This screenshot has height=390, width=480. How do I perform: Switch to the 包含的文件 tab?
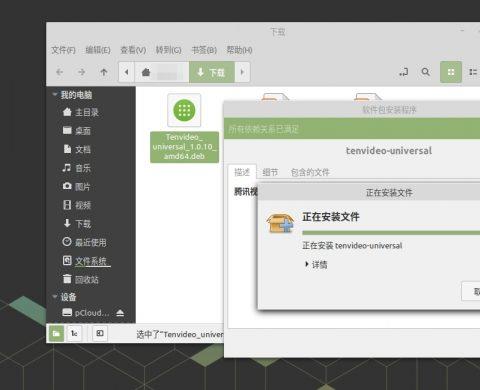coord(310,172)
